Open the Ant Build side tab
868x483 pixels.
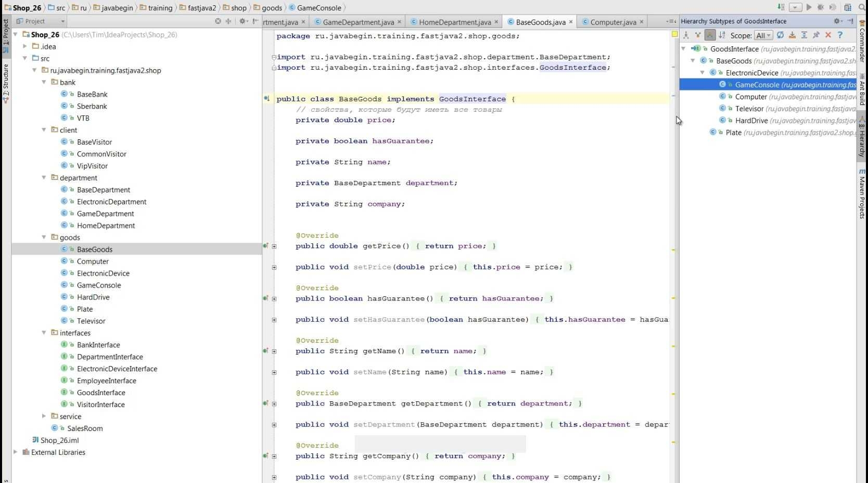tap(862, 88)
